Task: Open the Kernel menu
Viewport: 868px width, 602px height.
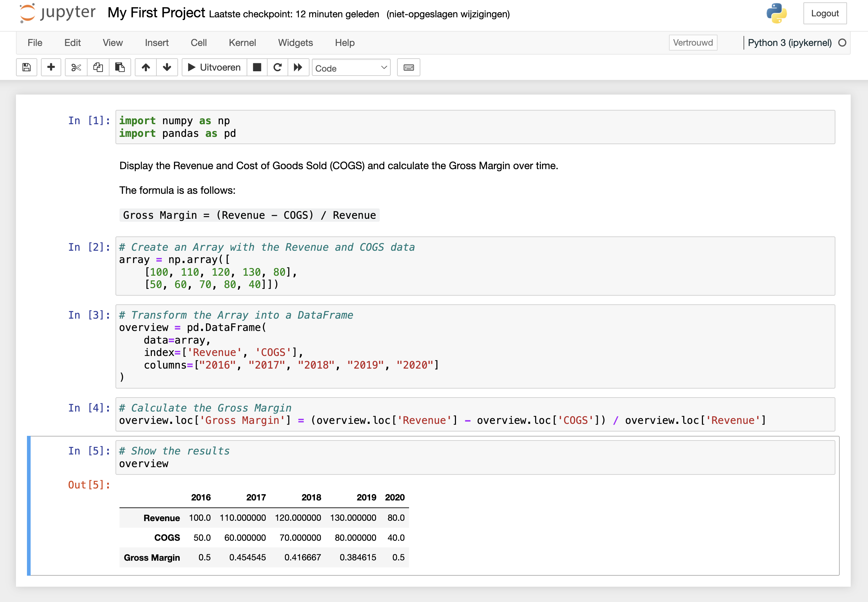Action: point(242,43)
